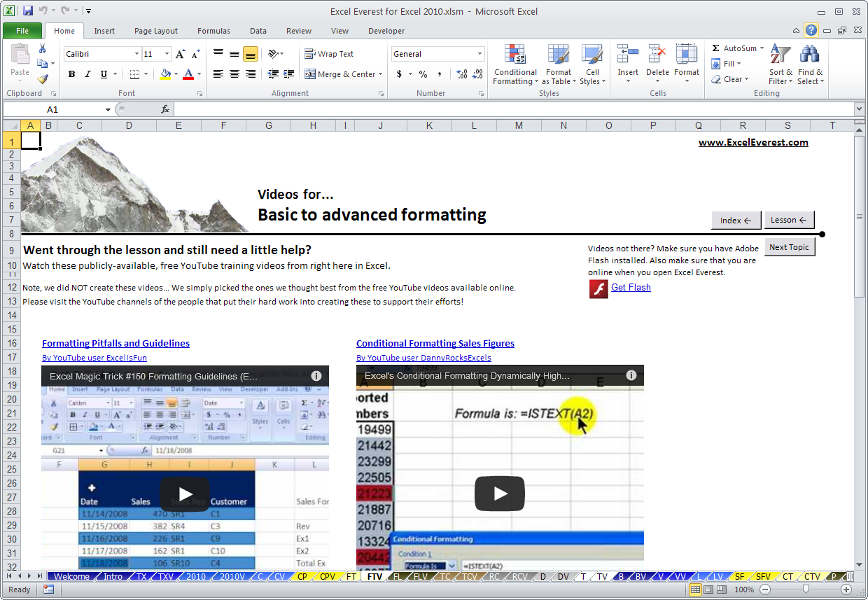Click the Lesson button
Screen dimensions: 868x600
coord(789,220)
